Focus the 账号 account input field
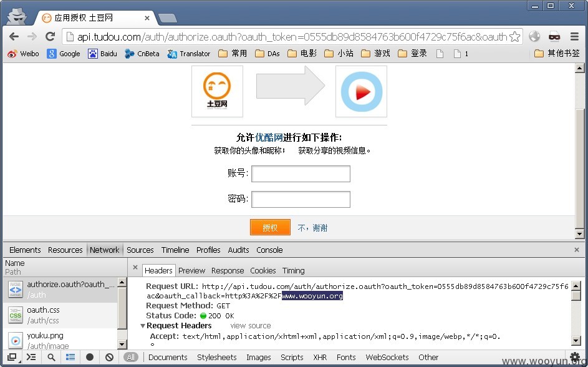 [x=301, y=174]
